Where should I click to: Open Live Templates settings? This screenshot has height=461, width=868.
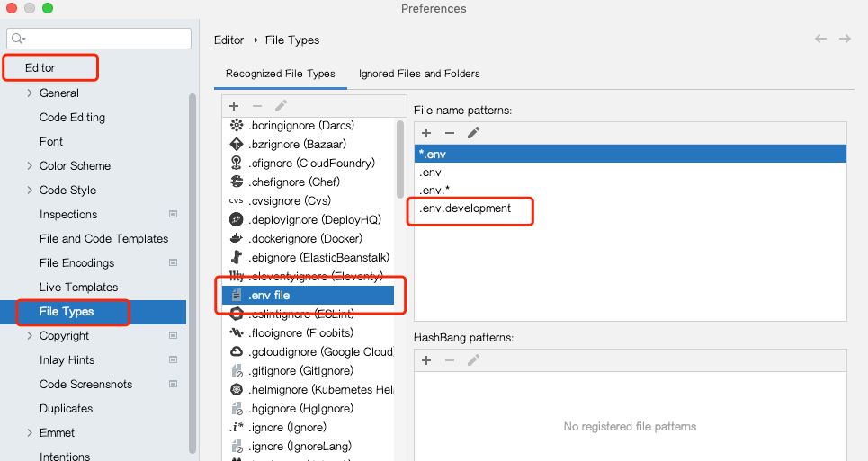pyautogui.click(x=78, y=288)
